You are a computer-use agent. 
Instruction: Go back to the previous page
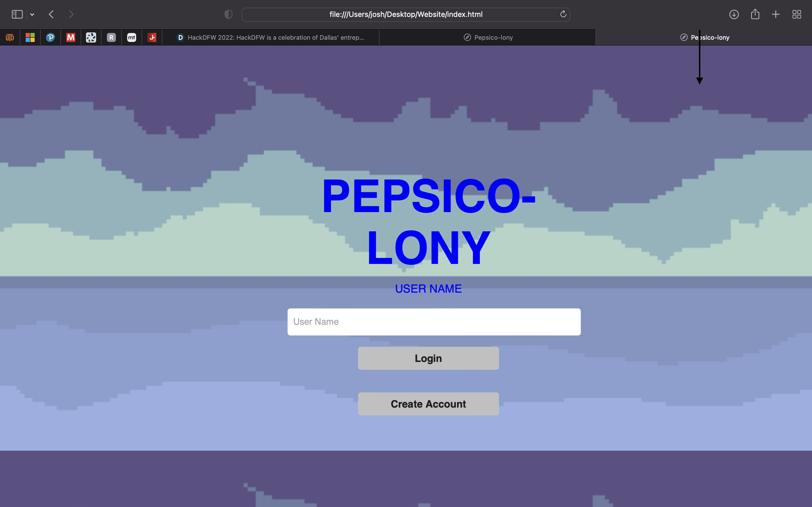[x=51, y=14]
